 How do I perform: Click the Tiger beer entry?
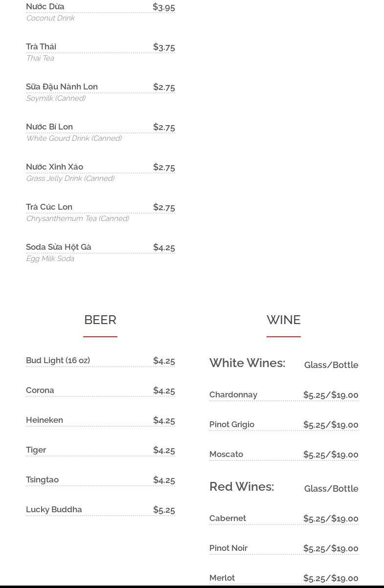pos(36,450)
